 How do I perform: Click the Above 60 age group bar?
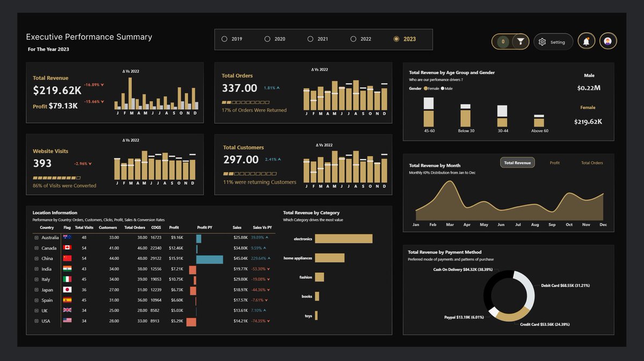539,121
